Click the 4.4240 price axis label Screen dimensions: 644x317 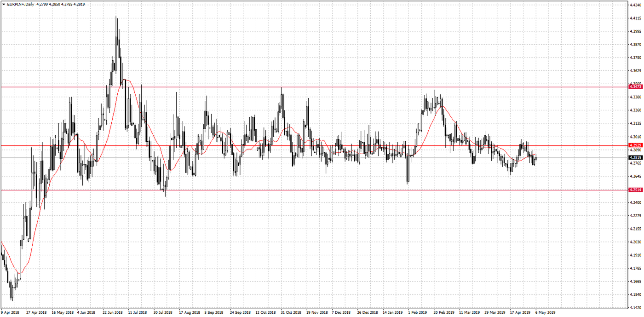click(x=635, y=5)
